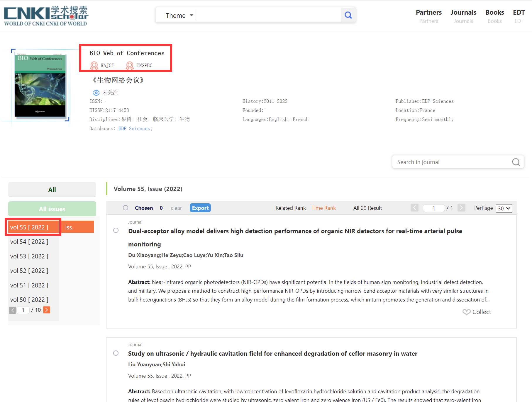Click the EISSN:2117-4458 text
Screen dimensions: 532x402
[109, 110]
